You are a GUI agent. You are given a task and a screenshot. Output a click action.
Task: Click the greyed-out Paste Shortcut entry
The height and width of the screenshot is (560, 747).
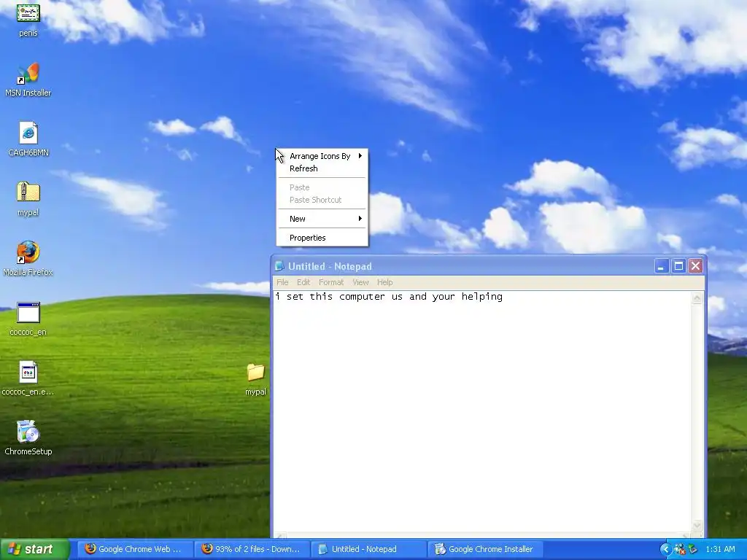pos(322,200)
